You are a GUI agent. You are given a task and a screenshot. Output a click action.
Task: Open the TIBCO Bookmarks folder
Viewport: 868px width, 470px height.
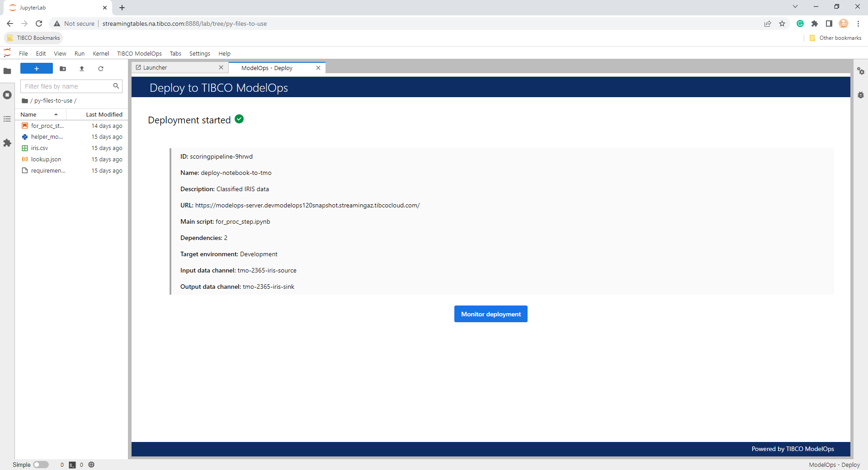pos(34,38)
